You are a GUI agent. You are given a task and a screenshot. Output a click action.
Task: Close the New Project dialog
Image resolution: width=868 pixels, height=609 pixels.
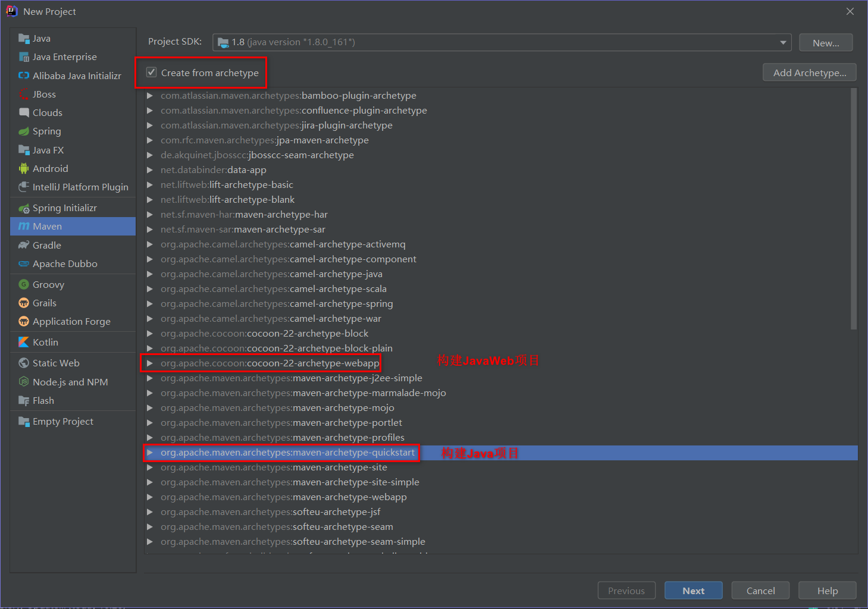coord(850,11)
